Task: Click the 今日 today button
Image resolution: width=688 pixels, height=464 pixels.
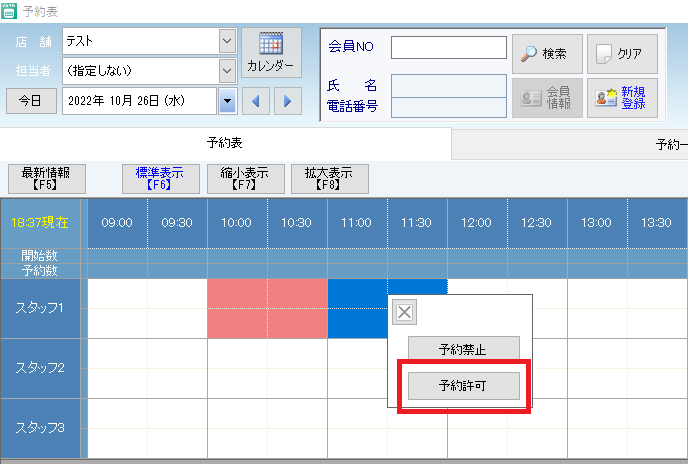Action: pyautogui.click(x=31, y=101)
